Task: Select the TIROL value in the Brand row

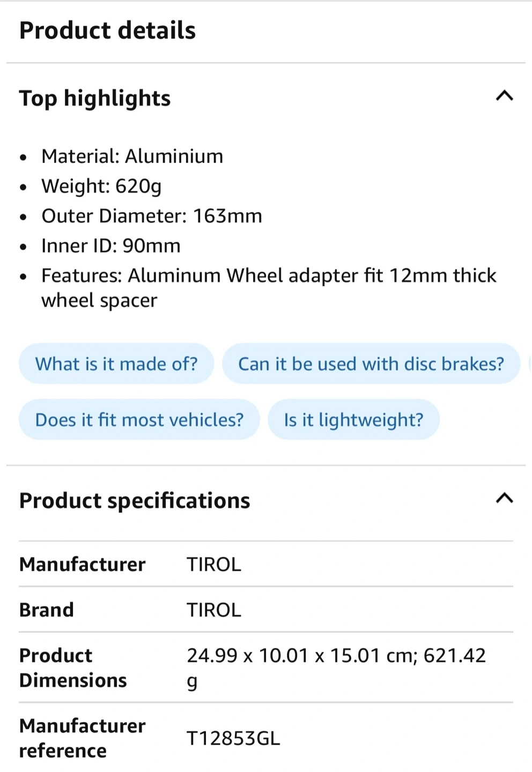Action: (x=214, y=610)
